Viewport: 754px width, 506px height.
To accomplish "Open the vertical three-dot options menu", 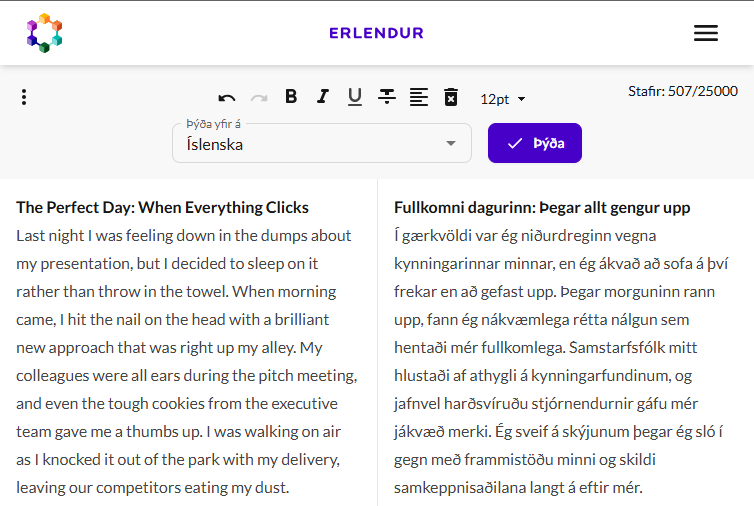I will pos(24,97).
